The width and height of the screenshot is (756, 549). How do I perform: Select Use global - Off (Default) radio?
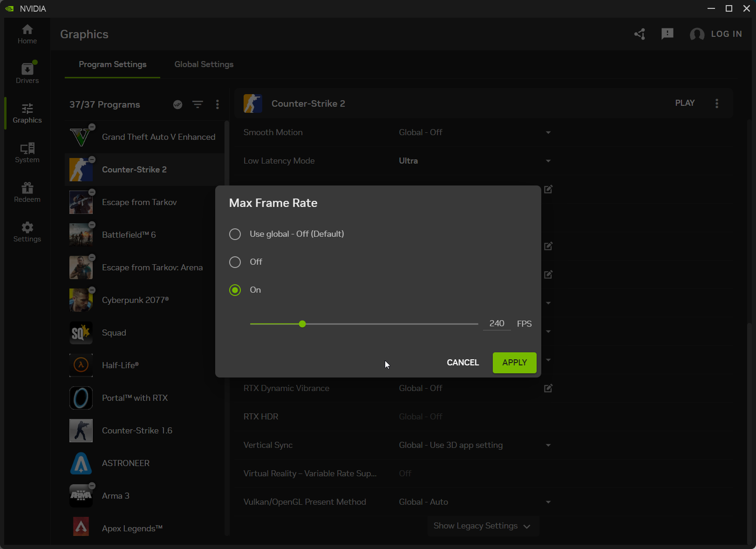click(235, 234)
